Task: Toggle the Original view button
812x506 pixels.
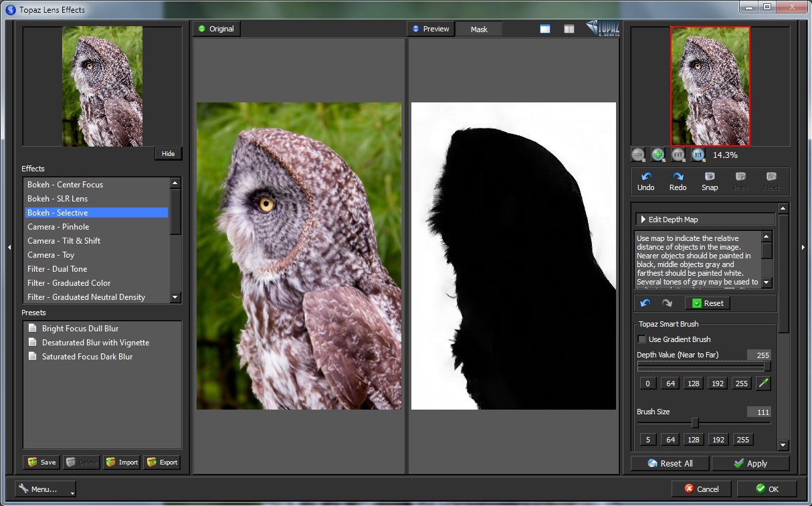Action: (x=216, y=29)
